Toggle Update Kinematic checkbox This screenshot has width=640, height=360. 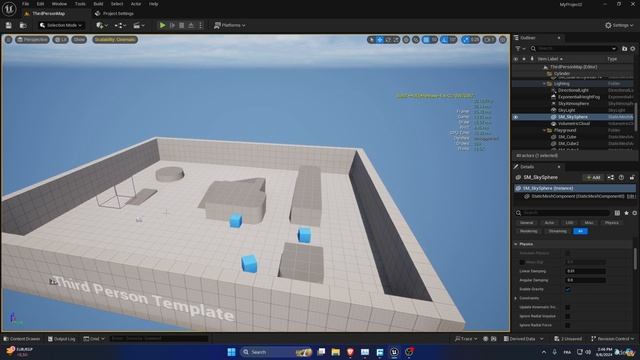pos(568,307)
